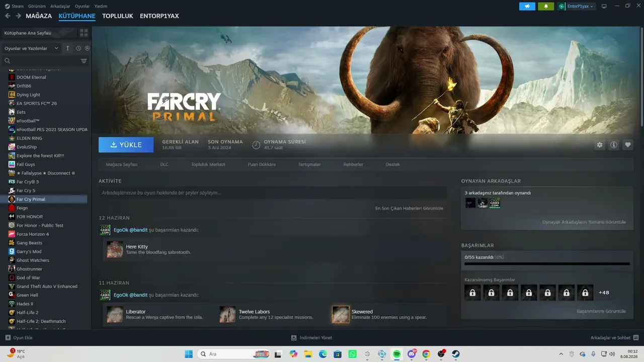Toggle ready-to-play games filter
Screen dimensions: 644x362
(x=87, y=48)
